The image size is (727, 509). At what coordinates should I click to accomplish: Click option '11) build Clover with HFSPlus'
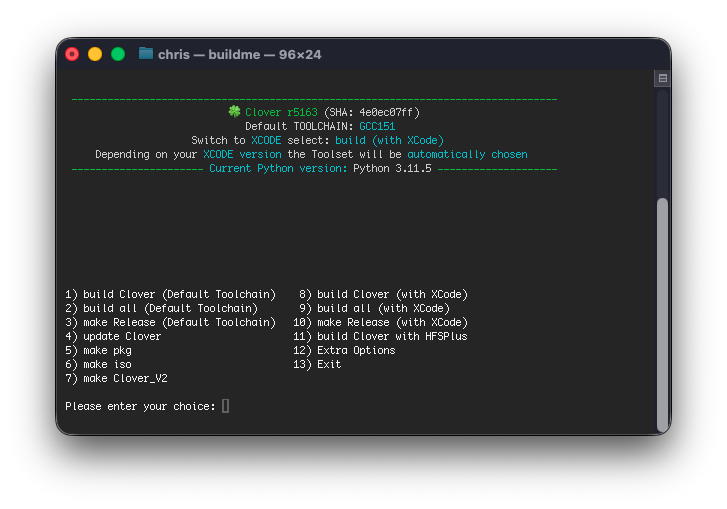coord(380,336)
